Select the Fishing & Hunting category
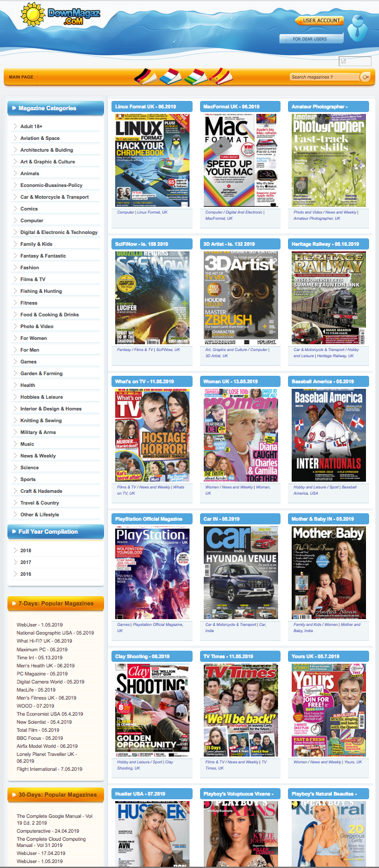Viewport: 379px width, 868px height. point(41,292)
